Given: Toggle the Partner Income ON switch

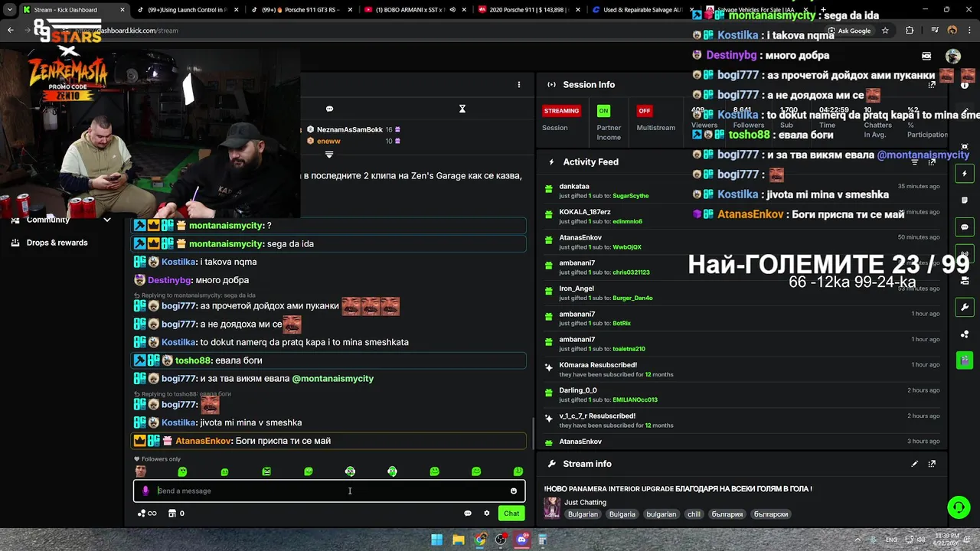Looking at the screenshot, I should pos(604,111).
